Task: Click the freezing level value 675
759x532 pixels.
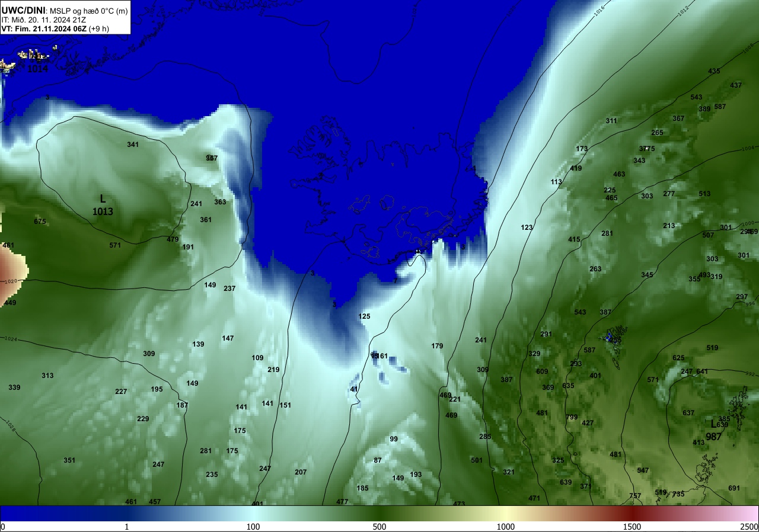Action: click(x=40, y=222)
